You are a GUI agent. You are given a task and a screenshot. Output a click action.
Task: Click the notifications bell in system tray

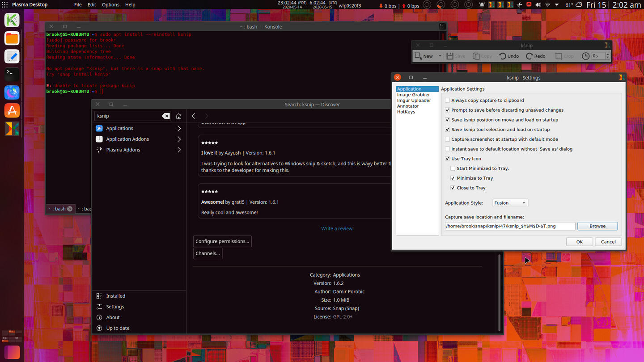[482, 5]
